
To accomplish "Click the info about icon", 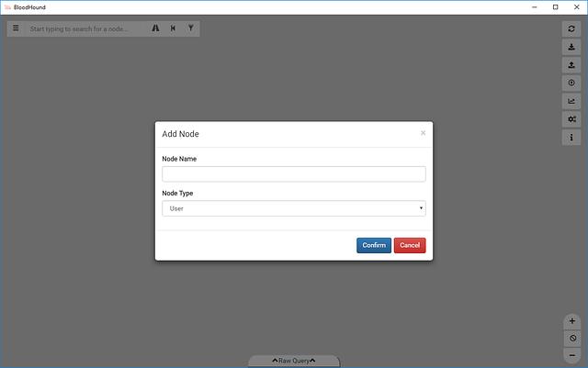I will tap(571, 137).
